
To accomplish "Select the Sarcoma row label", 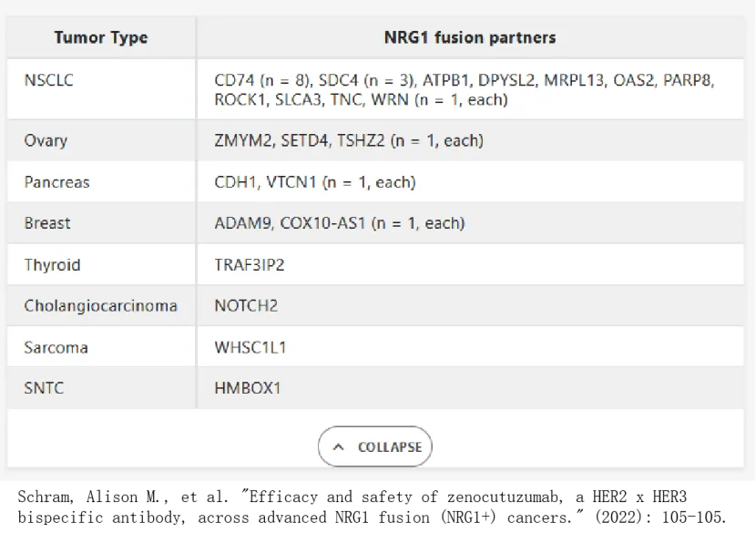I will [56, 347].
